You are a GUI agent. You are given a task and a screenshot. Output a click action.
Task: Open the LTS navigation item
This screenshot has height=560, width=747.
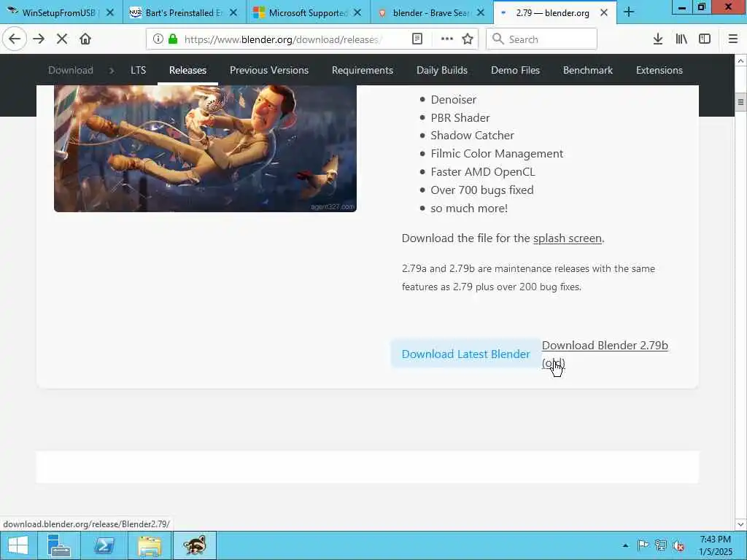pyautogui.click(x=138, y=70)
